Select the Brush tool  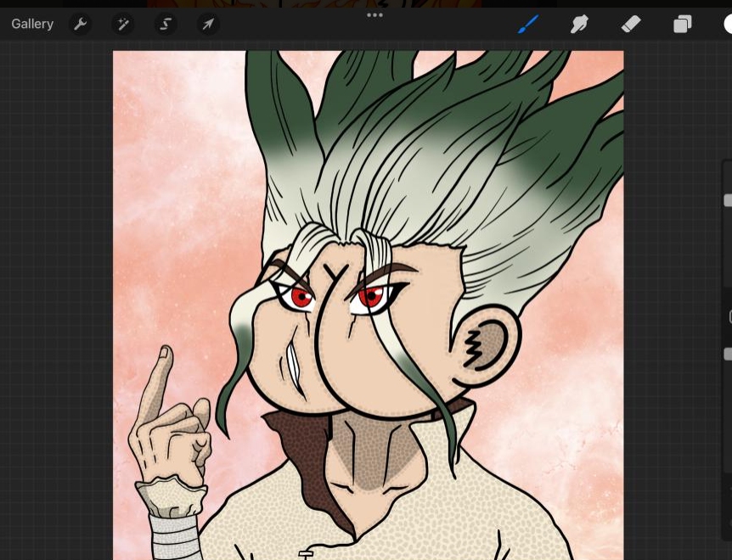pyautogui.click(x=528, y=24)
